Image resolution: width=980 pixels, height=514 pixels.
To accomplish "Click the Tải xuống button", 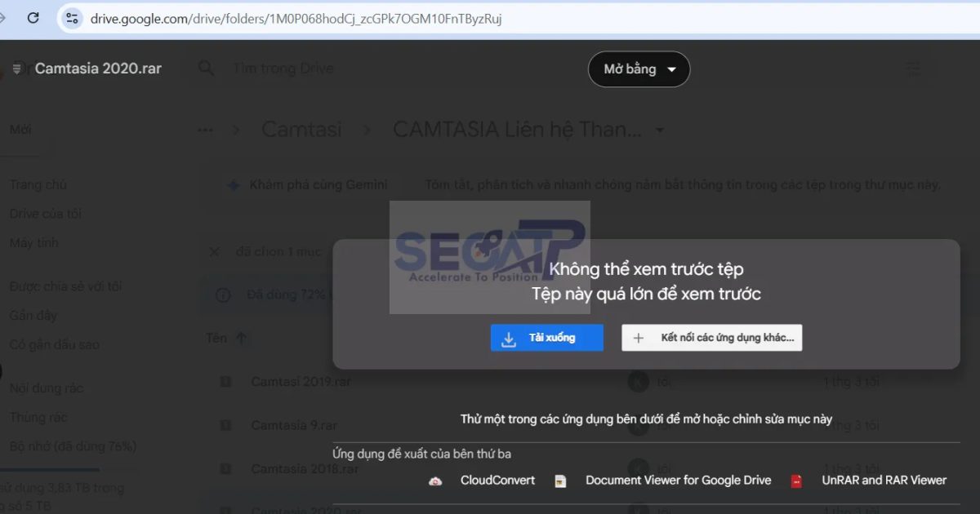I will pos(546,337).
